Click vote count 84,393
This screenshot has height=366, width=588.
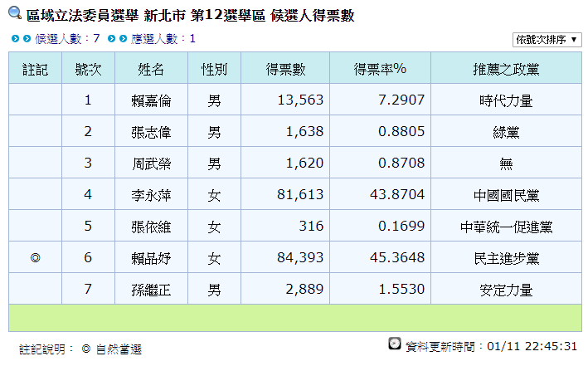[x=300, y=258]
